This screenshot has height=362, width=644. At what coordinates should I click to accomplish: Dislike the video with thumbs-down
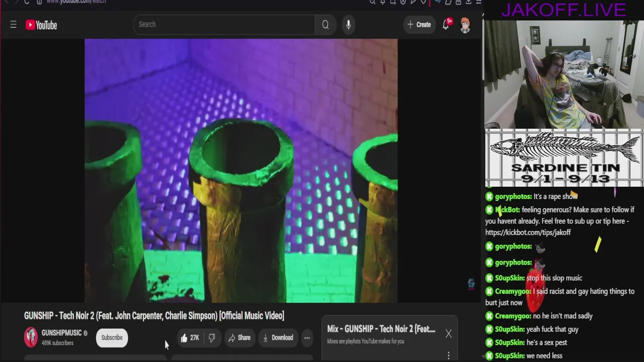point(212,338)
